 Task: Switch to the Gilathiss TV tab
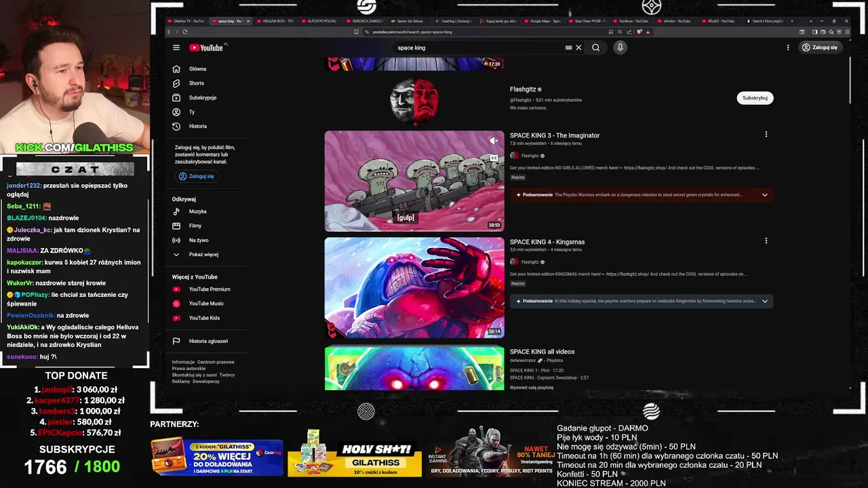coord(184,21)
